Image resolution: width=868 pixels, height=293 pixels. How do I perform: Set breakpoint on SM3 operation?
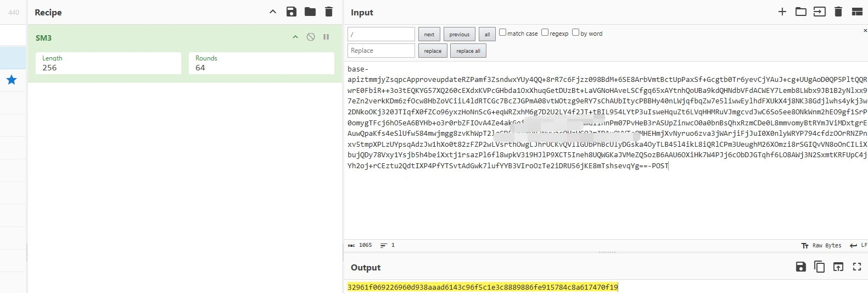click(x=326, y=37)
